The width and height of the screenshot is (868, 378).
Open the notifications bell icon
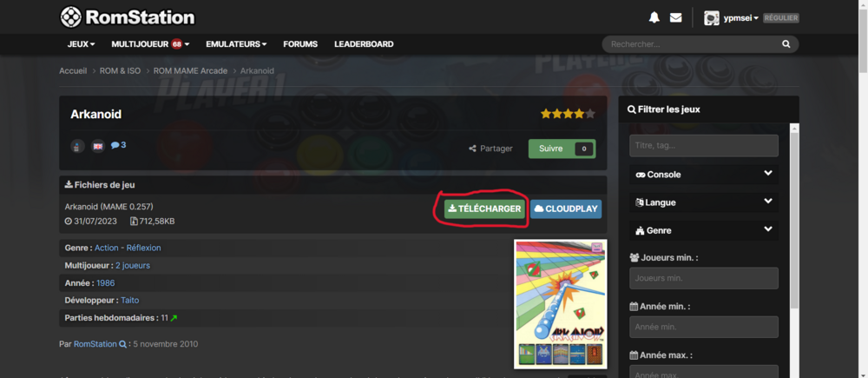[654, 17]
